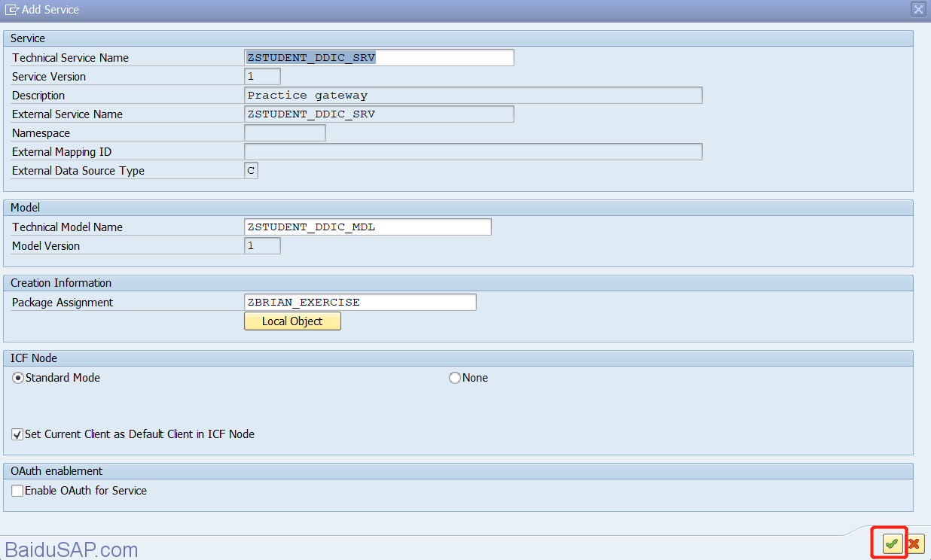Screen dimensions: 931x560
Task: Confirm with the green checkmark button
Action: pyautogui.click(x=892, y=543)
